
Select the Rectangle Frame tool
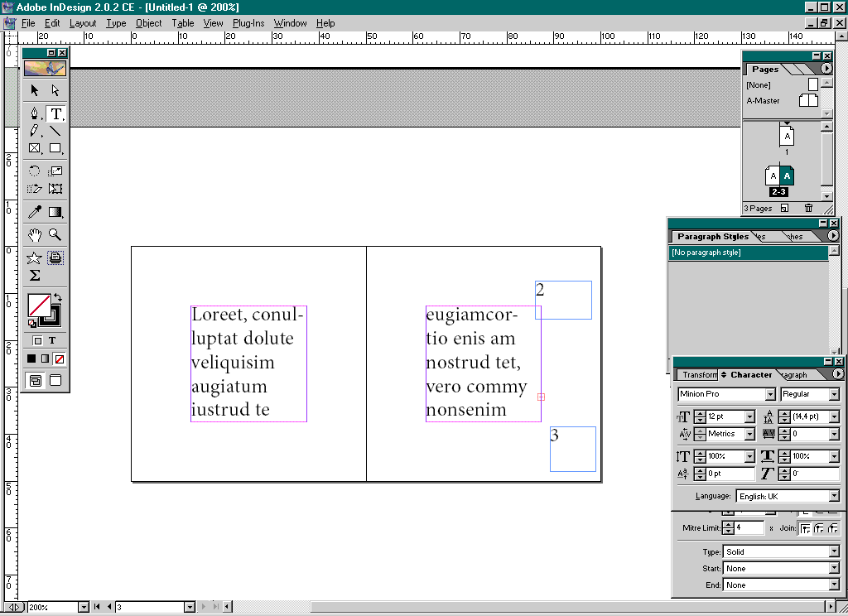click(35, 148)
